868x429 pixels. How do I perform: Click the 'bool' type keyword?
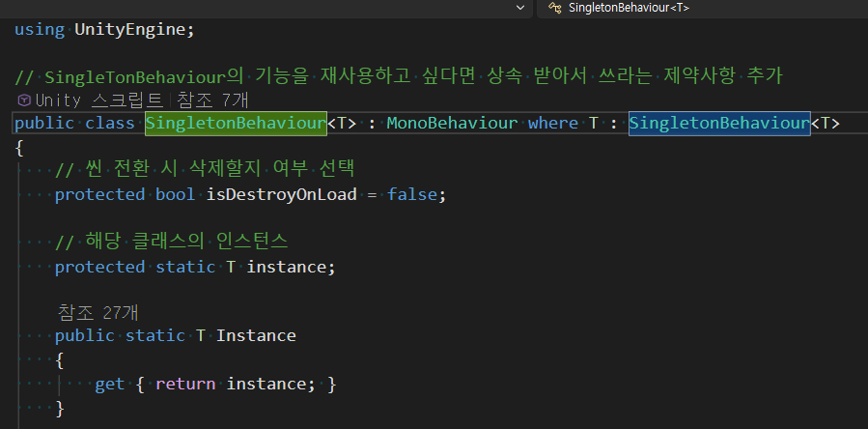point(175,195)
